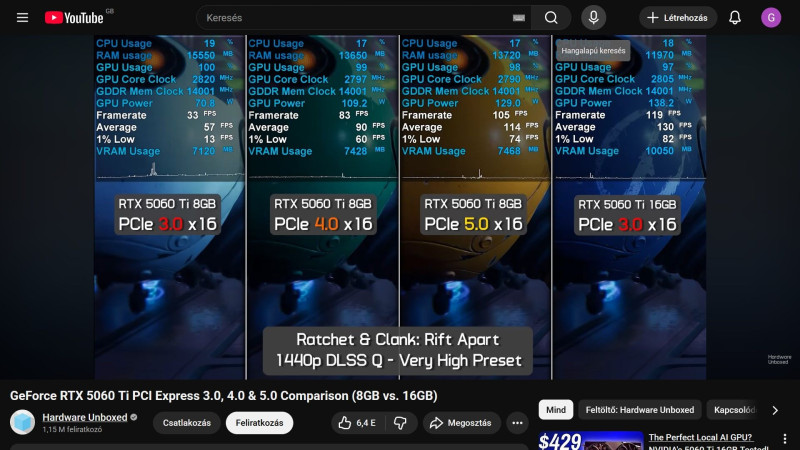Screen dimensions: 800x450
Task: Click the magnifier search button
Action: point(551,18)
